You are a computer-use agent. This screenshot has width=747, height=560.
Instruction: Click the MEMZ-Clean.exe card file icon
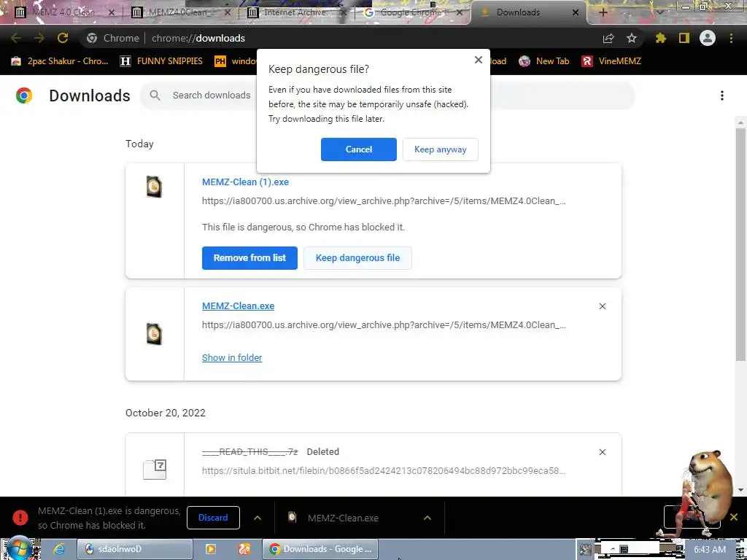pos(154,334)
